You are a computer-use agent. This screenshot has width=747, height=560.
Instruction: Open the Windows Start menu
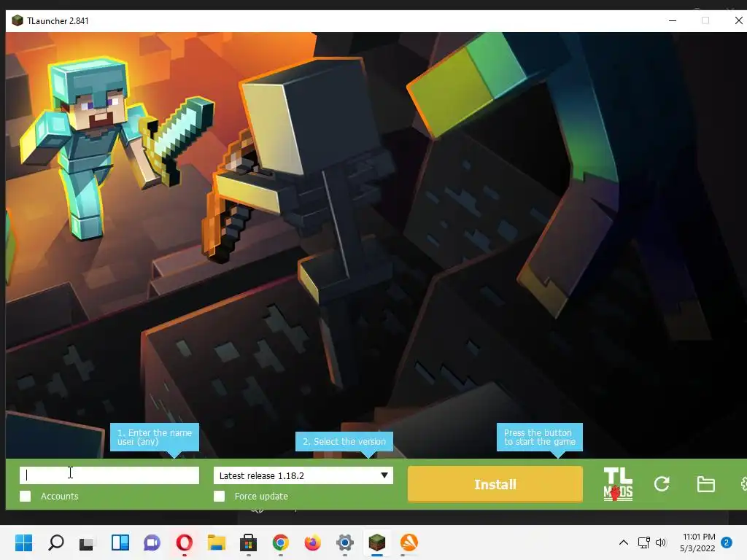(24, 542)
